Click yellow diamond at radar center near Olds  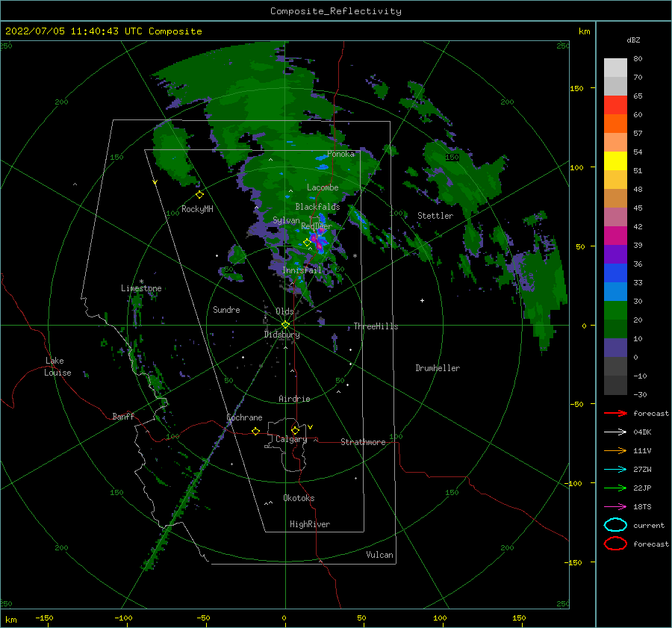[x=285, y=325]
